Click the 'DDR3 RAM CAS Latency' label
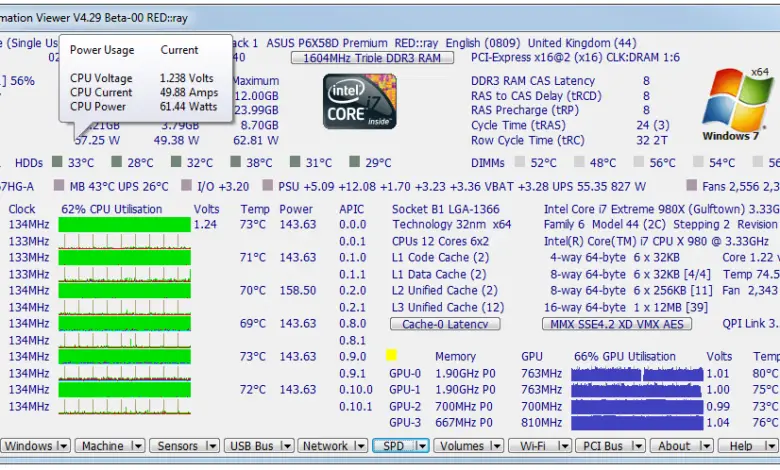 click(x=533, y=81)
